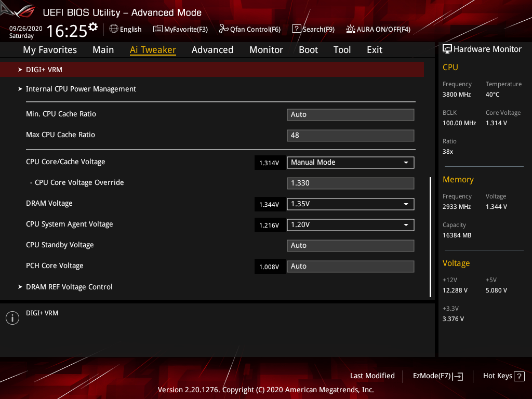
Task: Click the 1.314V CPU Core/Cache voltage readout
Action: [x=270, y=163]
